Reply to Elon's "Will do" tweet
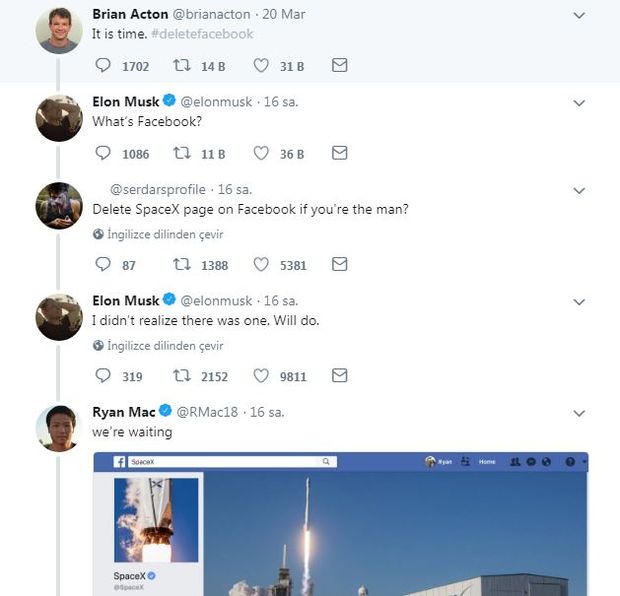620x596 pixels. (103, 375)
